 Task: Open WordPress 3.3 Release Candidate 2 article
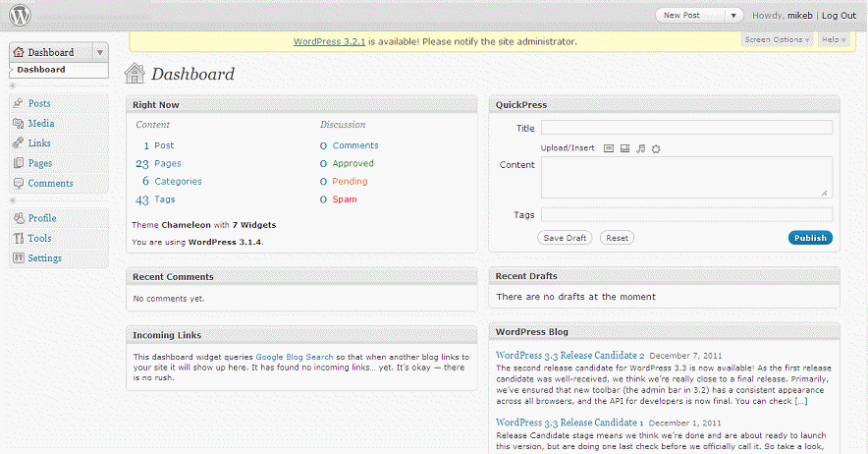pyautogui.click(x=570, y=356)
